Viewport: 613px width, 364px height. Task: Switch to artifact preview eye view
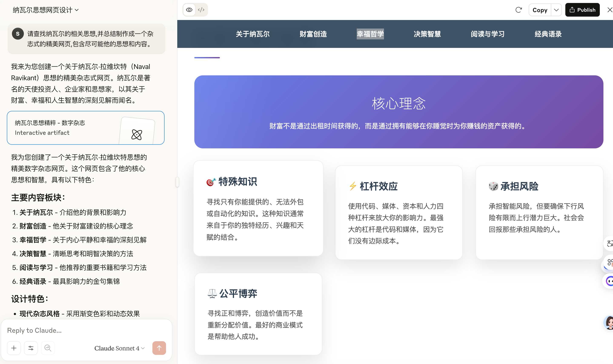pyautogui.click(x=189, y=10)
